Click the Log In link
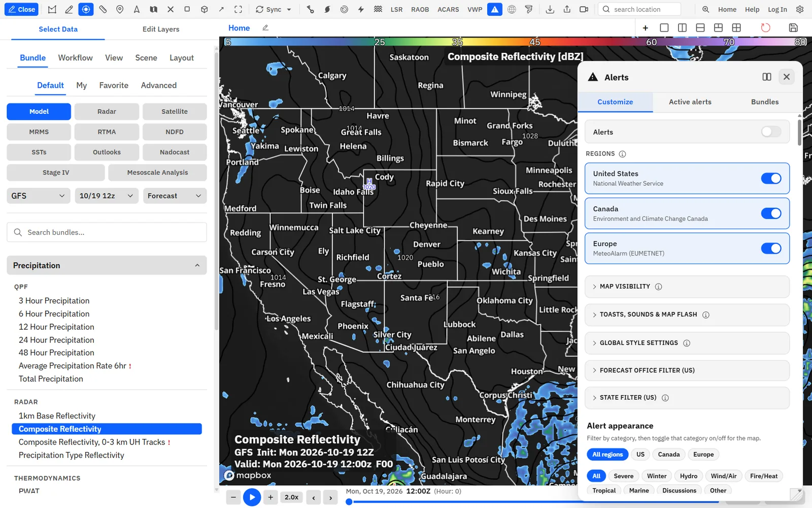 (777, 9)
